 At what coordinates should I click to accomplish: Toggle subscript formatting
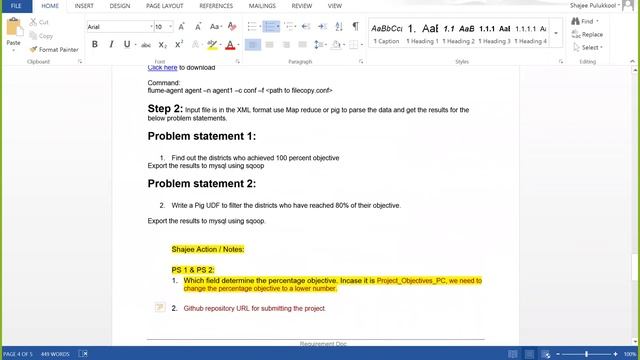tap(162, 45)
